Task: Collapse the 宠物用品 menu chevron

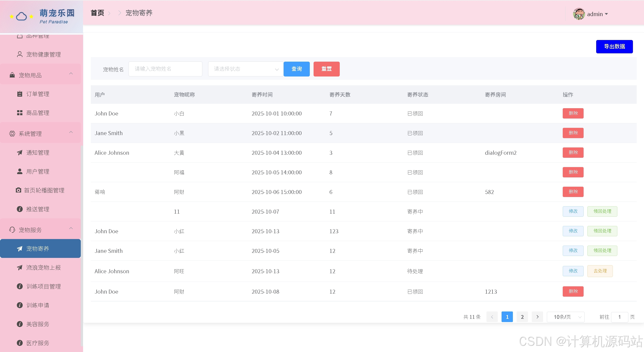Action: [71, 73]
